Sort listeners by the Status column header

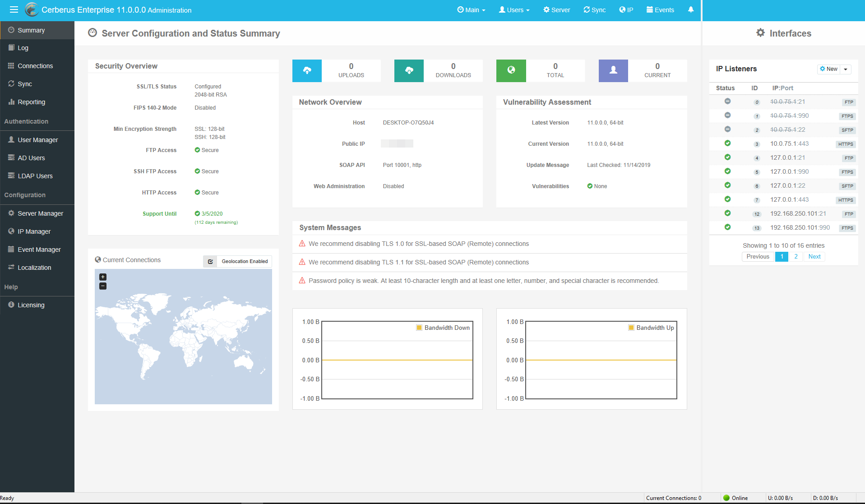coord(725,88)
